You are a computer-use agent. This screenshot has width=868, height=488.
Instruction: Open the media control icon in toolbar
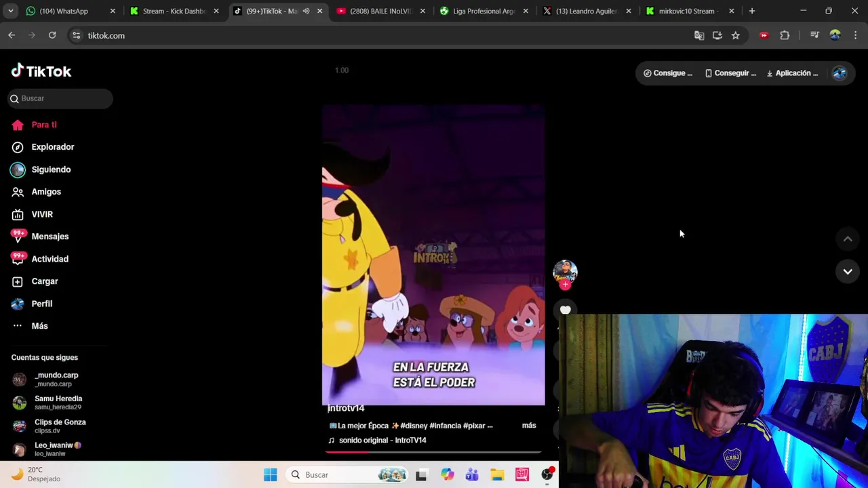click(x=814, y=35)
